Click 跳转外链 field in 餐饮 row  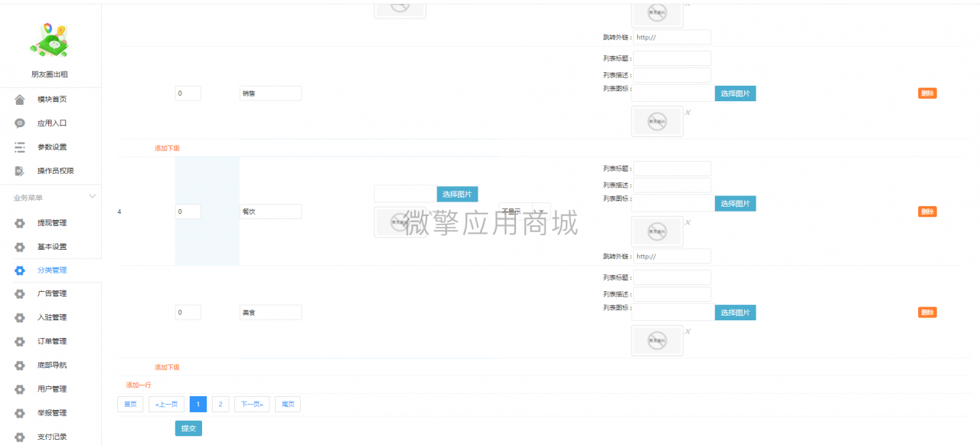click(x=672, y=256)
